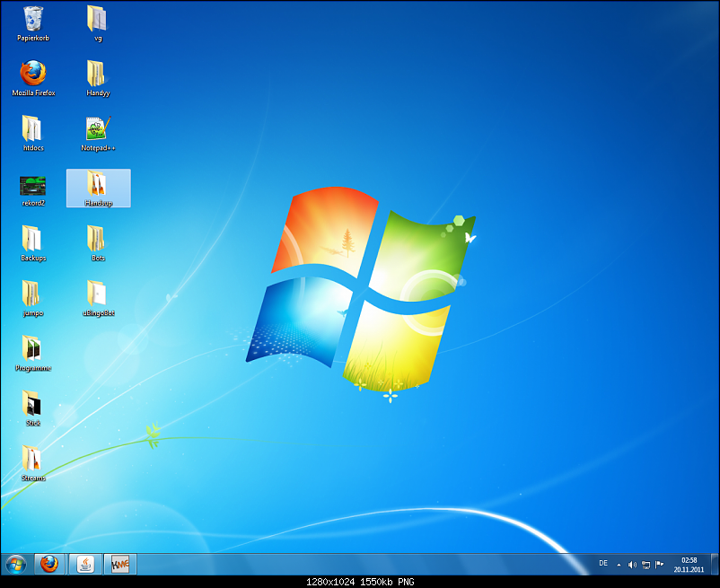Viewport: 720px width, 588px height.
Task: Select the htdocs folder on desktop
Action: click(32, 129)
